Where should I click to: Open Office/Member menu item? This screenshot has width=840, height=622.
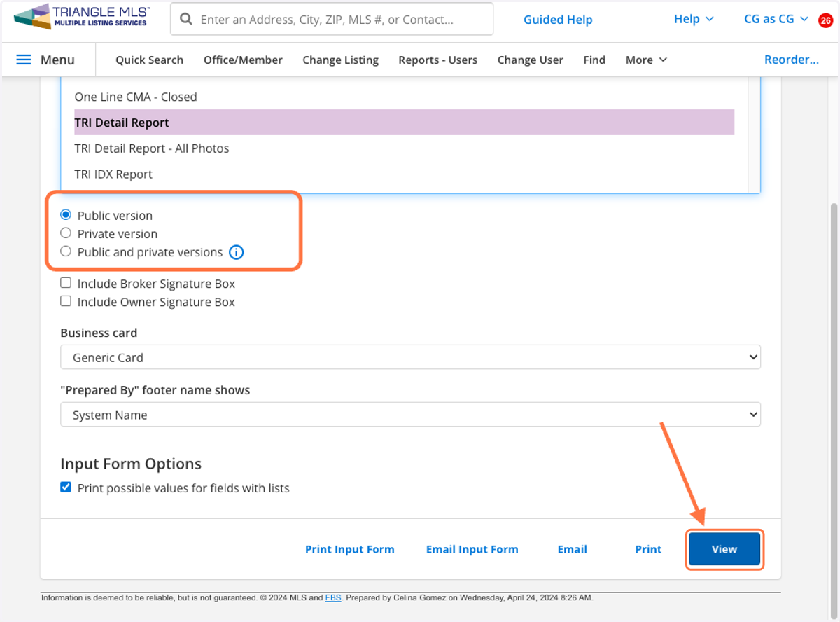pos(243,60)
